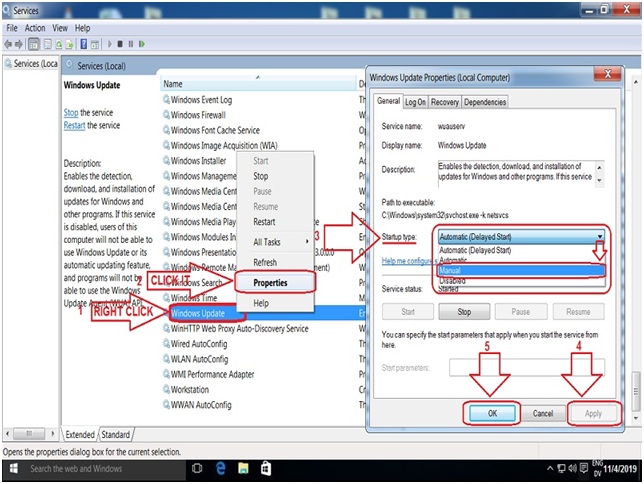This screenshot has height=484, width=644.
Task: Click the Stop button under Service status
Action: [464, 311]
